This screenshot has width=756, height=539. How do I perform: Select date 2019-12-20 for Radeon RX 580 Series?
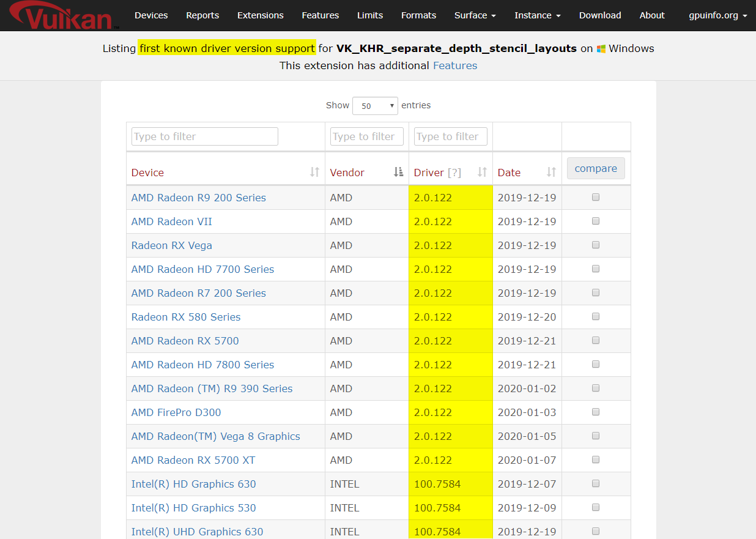coord(527,317)
